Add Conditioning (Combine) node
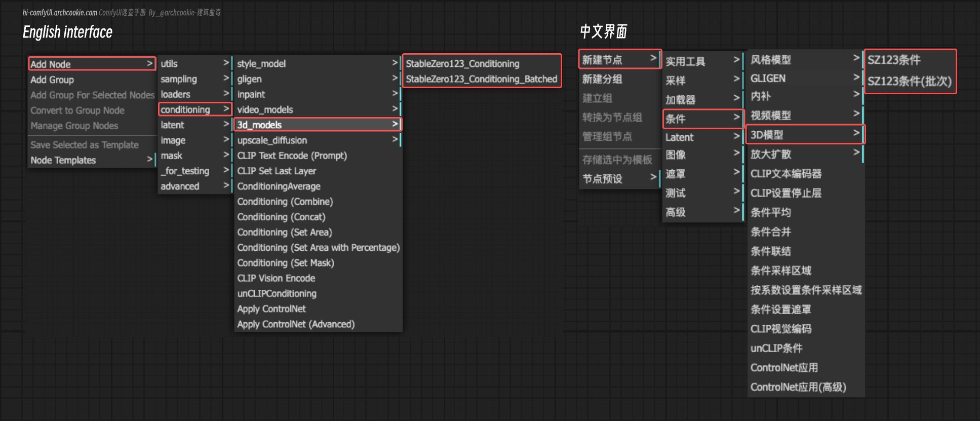The height and width of the screenshot is (421, 980). 318,202
